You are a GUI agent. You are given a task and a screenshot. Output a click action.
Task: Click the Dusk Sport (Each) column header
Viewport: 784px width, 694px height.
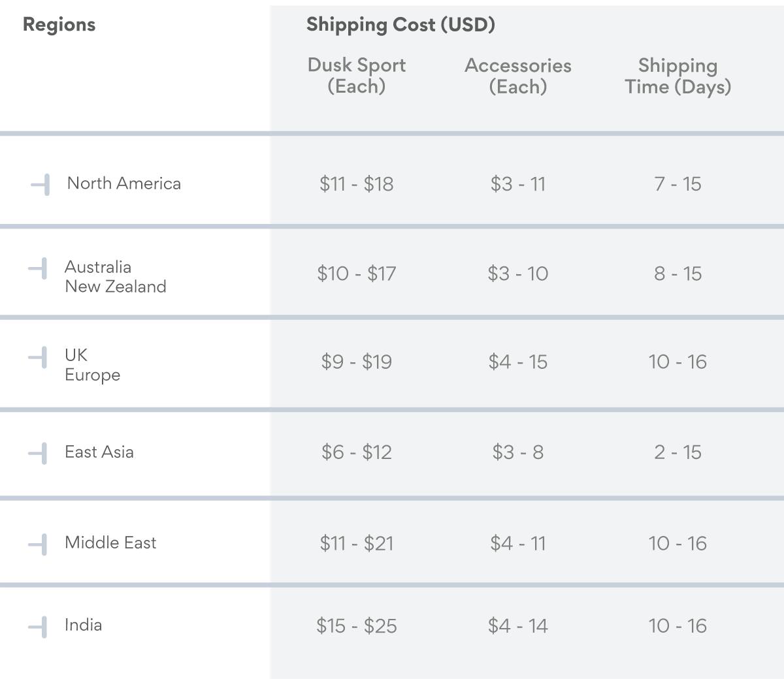pos(357,76)
